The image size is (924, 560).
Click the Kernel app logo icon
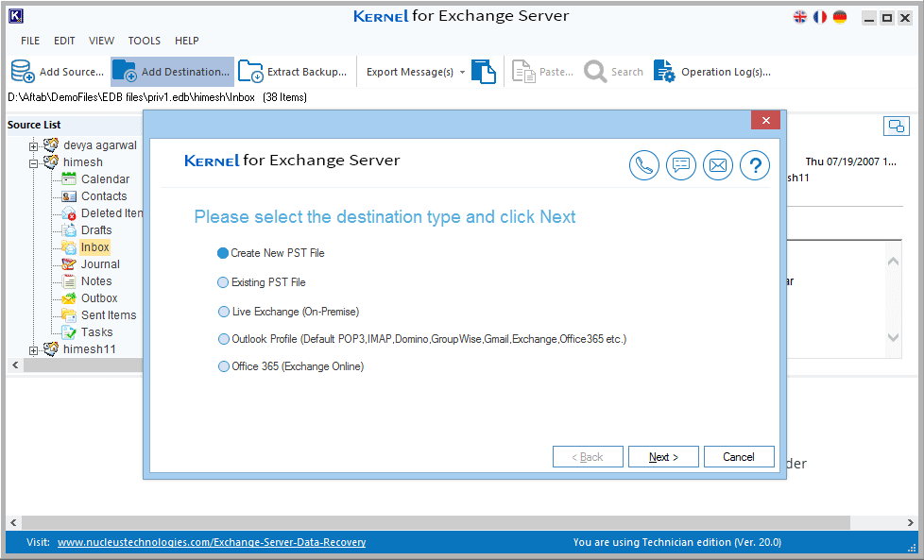pyautogui.click(x=16, y=16)
